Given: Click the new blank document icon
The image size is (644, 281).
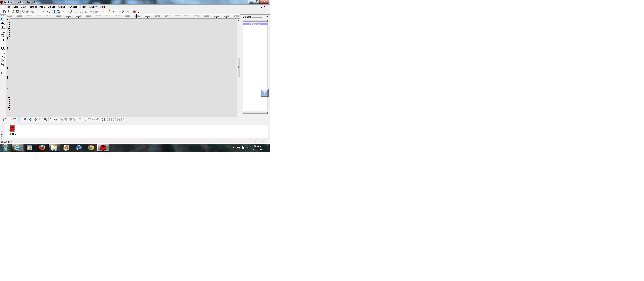Looking at the screenshot, I should click(5, 12).
